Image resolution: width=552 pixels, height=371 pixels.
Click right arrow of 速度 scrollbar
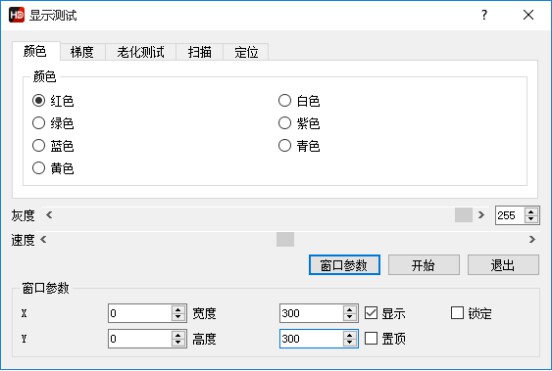[532, 239]
